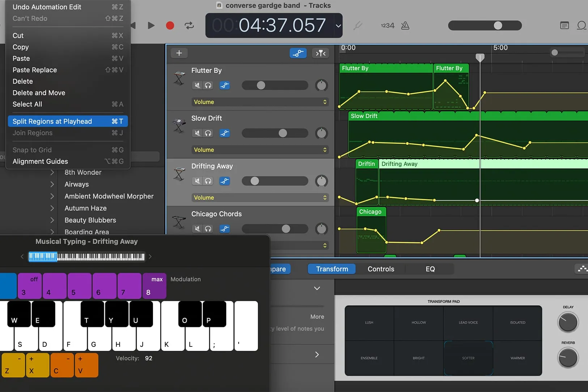Toggle the Cycle loop button
Screen dimensions: 588x392
point(189,25)
